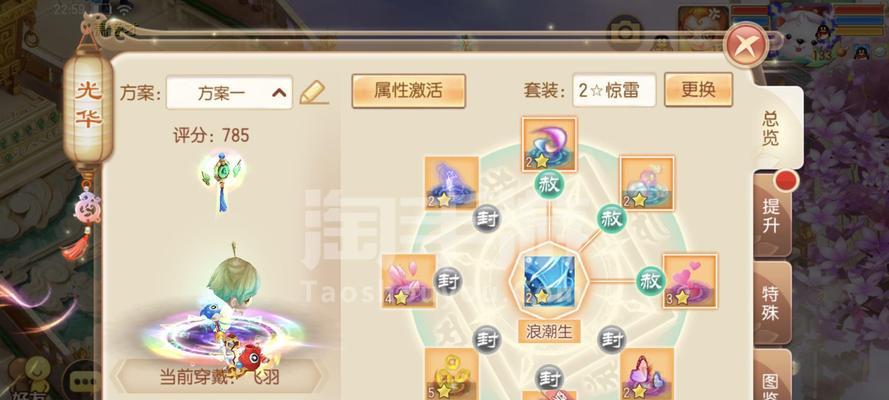The height and width of the screenshot is (400, 889).
Task: Close the panel with the red X
Action: pos(744,45)
